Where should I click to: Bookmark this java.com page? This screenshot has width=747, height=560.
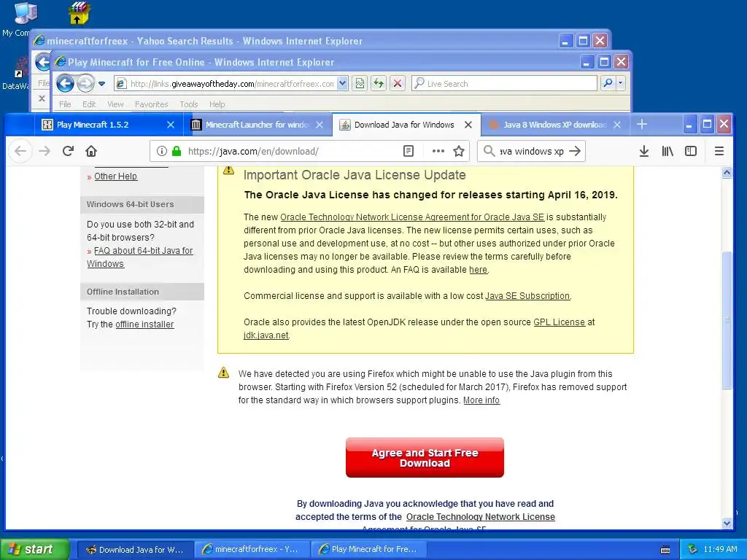pos(459,151)
